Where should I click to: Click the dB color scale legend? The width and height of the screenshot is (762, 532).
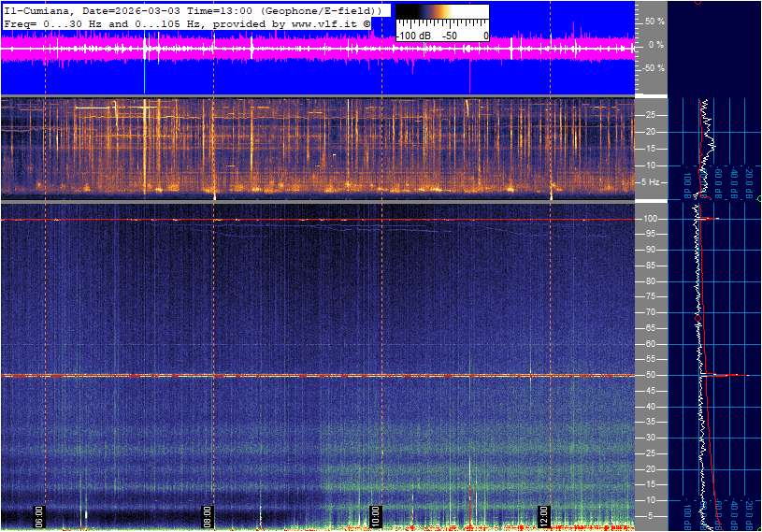point(441,22)
